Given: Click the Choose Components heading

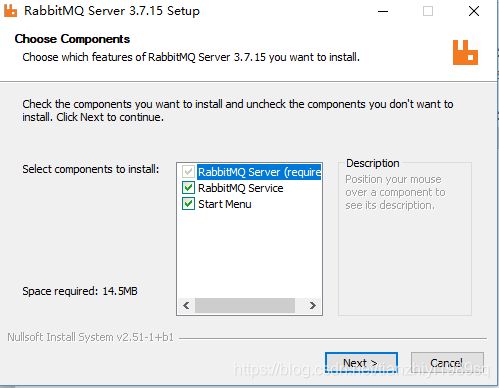Looking at the screenshot, I should (72, 39).
